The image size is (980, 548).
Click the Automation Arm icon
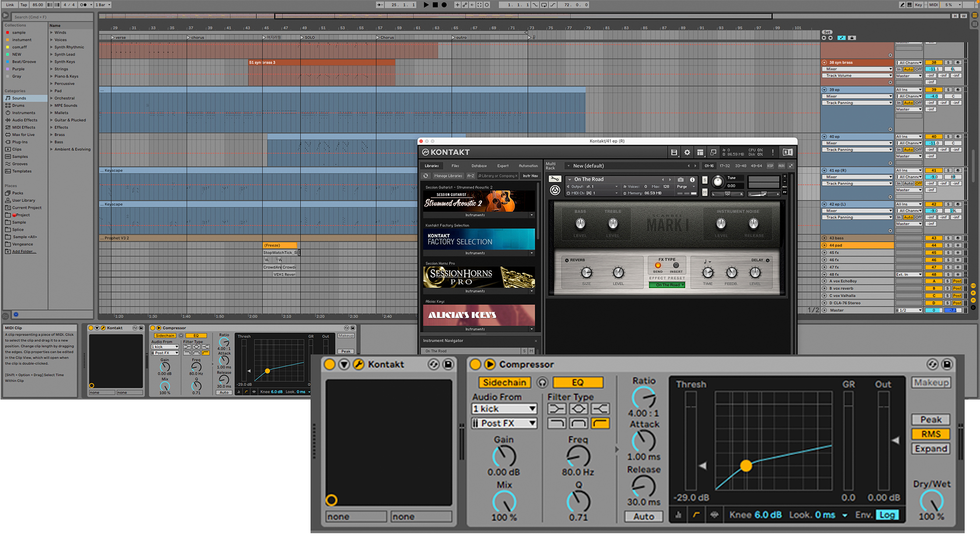465,5
